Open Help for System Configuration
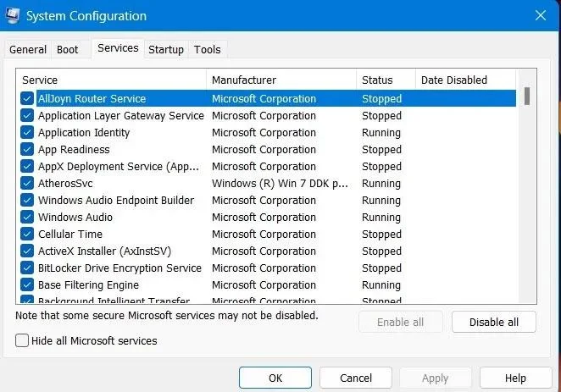This screenshot has height=392, width=561. (x=515, y=378)
